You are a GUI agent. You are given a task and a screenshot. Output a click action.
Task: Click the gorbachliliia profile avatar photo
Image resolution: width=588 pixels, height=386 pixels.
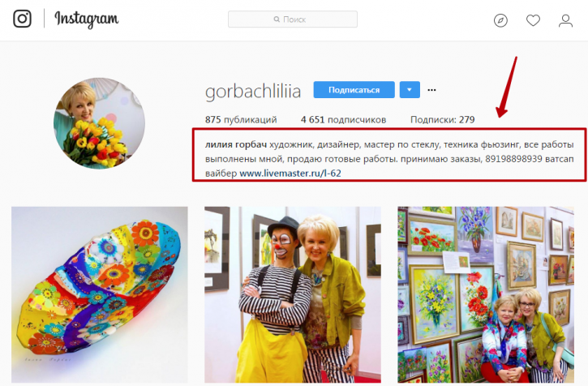pos(100,123)
